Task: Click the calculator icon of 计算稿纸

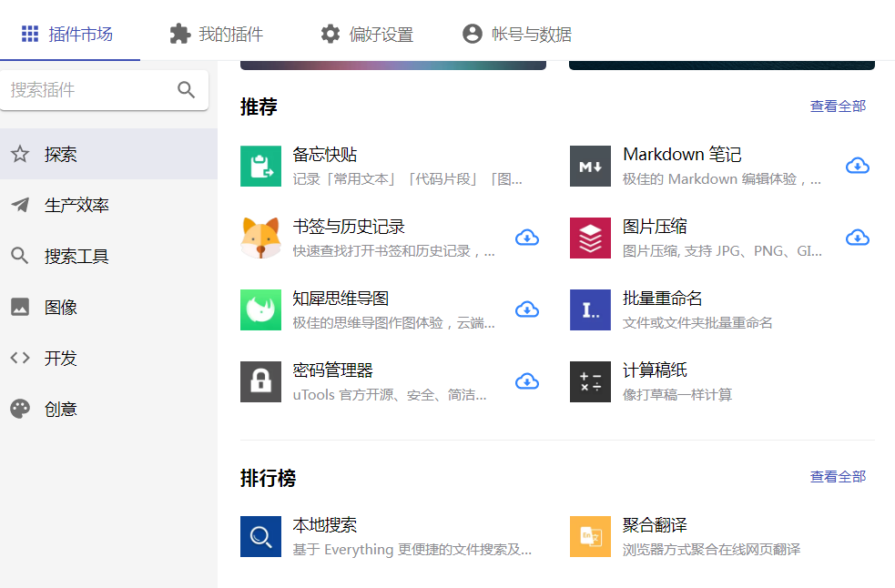Action: pyautogui.click(x=590, y=382)
